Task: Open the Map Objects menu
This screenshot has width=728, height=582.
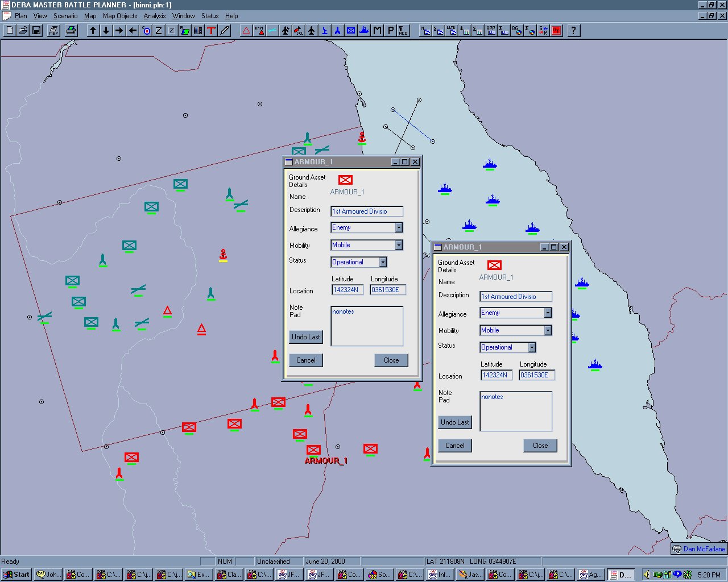Action: [119, 16]
